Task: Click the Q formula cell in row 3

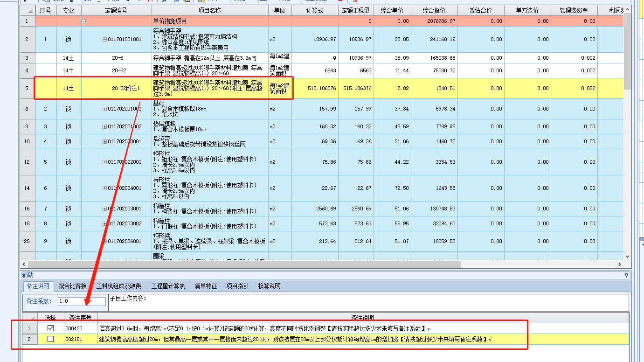Action: pyautogui.click(x=315, y=58)
